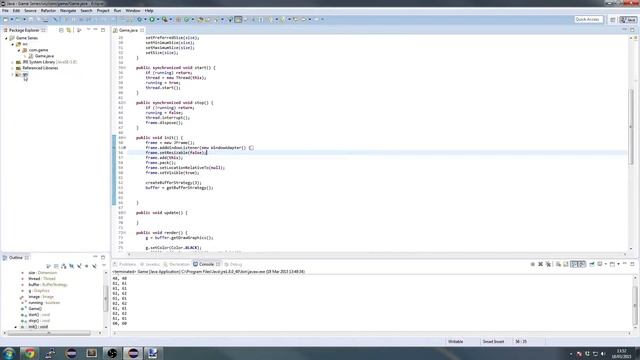Click the Open Perspective icon

(x=612, y=20)
